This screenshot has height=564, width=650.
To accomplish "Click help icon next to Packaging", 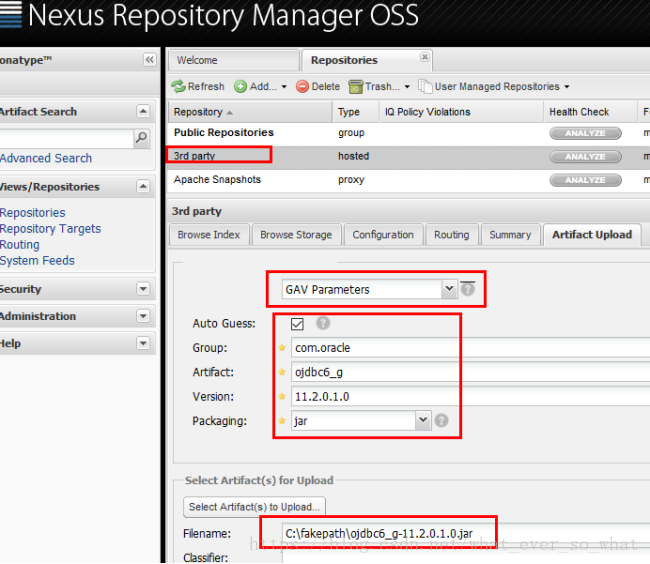I will click(441, 421).
